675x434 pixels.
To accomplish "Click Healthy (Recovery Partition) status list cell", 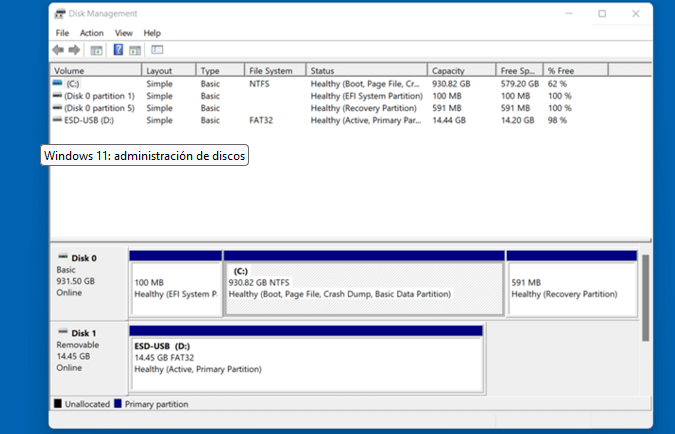I will [x=364, y=108].
